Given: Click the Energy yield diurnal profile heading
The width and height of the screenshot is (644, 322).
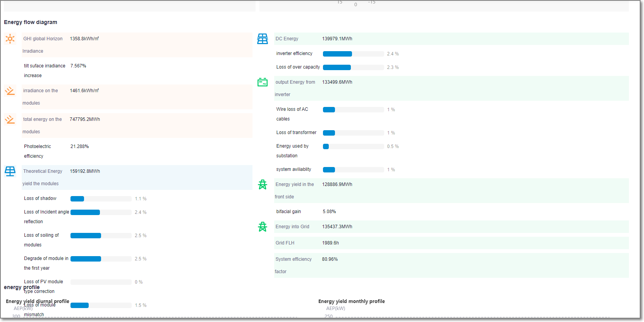Looking at the screenshot, I should click(x=38, y=301).
